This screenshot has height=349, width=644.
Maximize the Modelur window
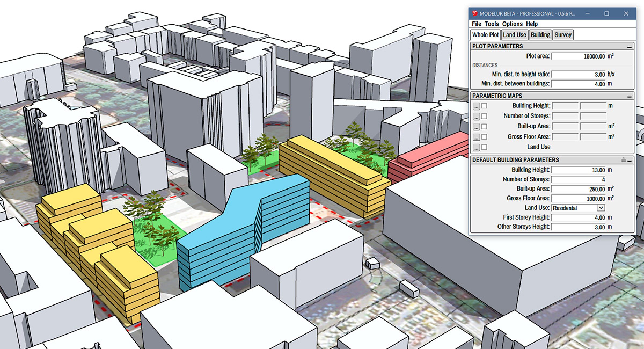click(606, 13)
